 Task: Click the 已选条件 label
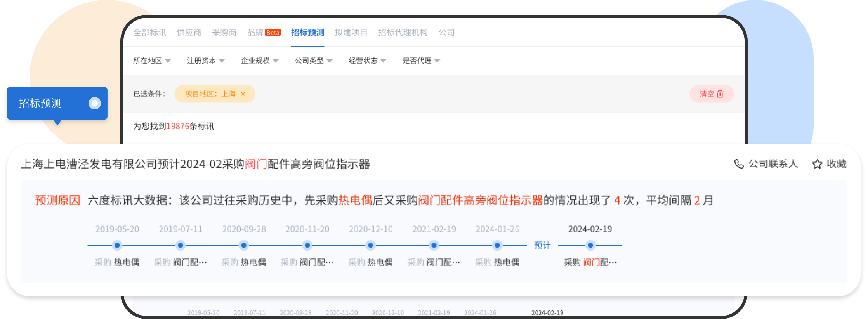click(x=149, y=94)
